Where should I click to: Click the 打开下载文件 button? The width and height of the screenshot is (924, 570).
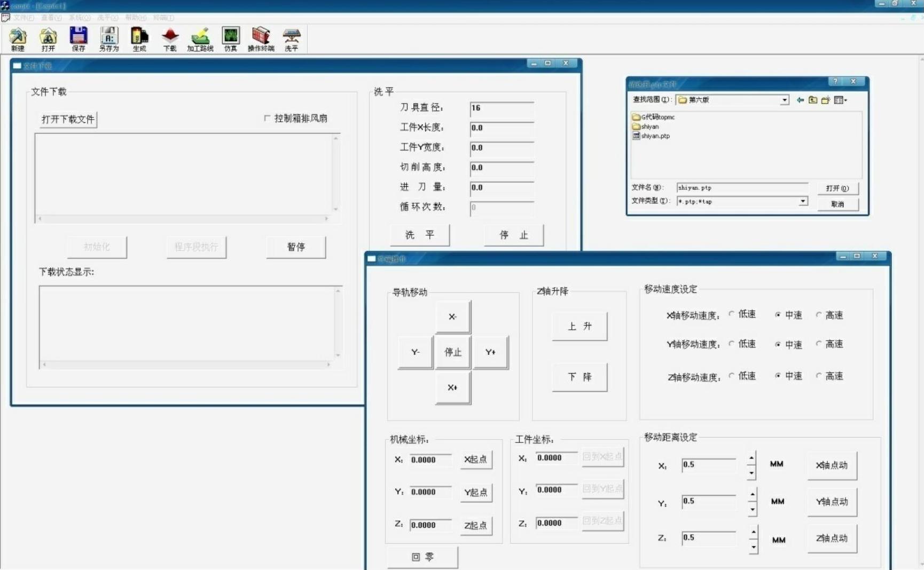point(68,119)
